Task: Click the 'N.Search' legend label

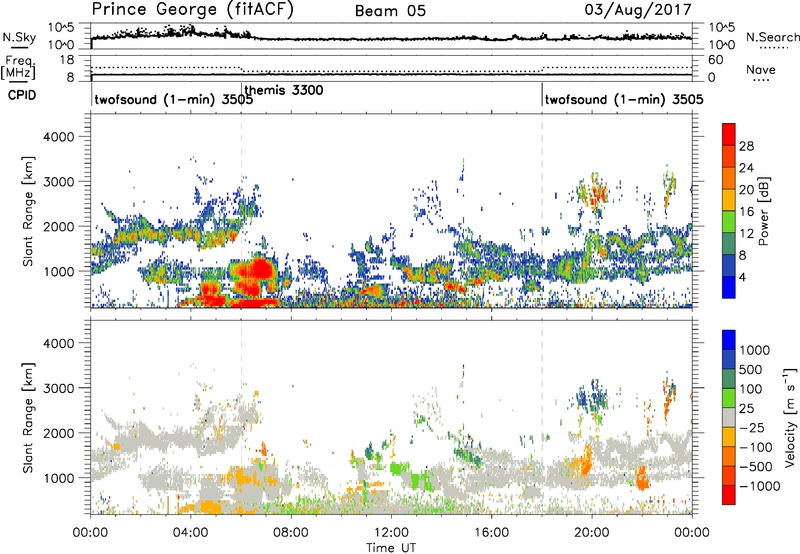Action: click(773, 37)
